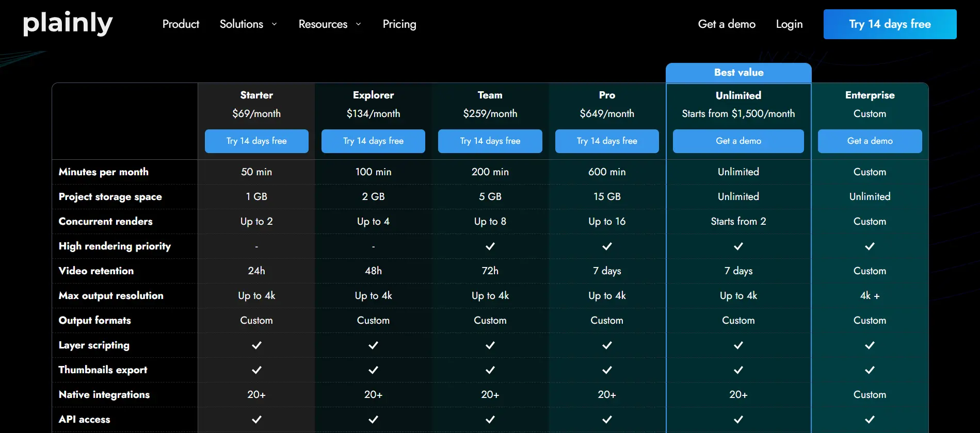Click the 50 min Starter cell
Image resolution: width=980 pixels, height=433 pixels.
coord(256,172)
